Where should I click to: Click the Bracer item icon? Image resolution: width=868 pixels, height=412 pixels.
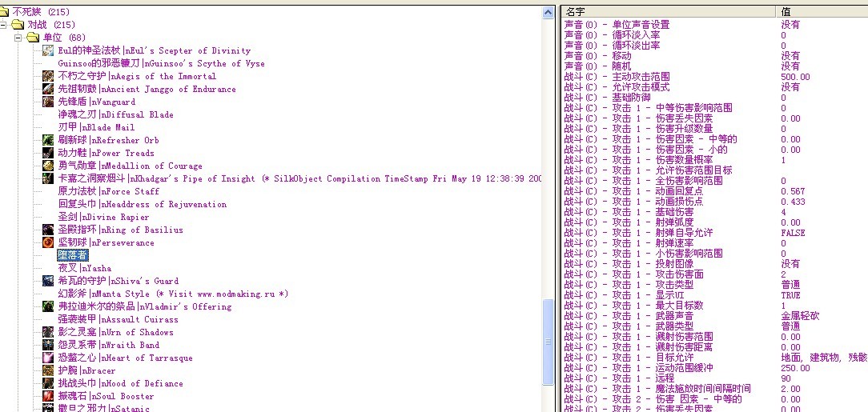48,370
